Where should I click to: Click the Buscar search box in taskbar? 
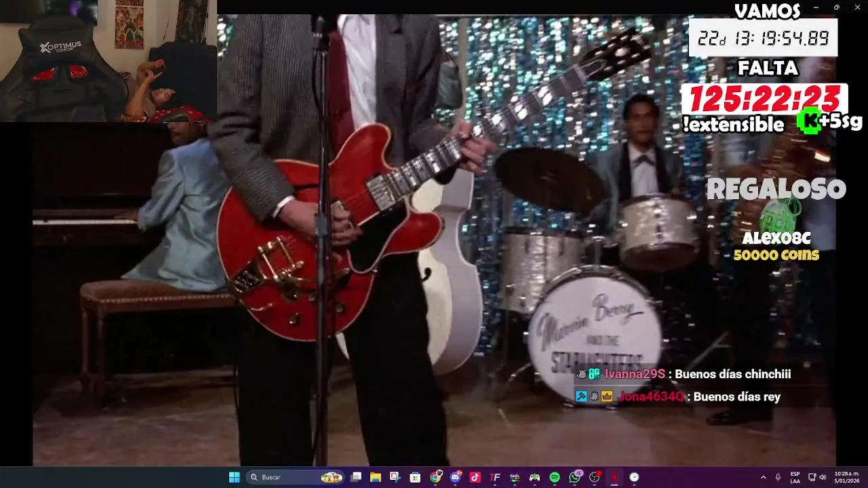pos(295,477)
